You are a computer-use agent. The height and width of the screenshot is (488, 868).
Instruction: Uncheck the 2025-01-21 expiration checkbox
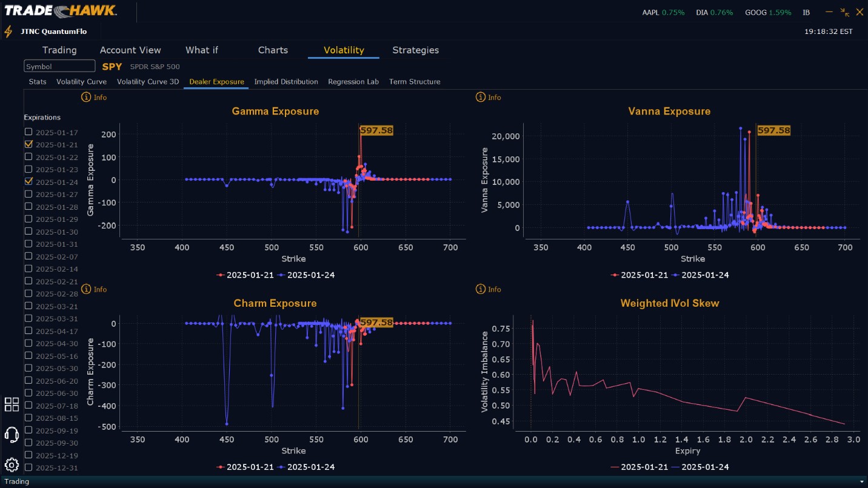(28, 144)
